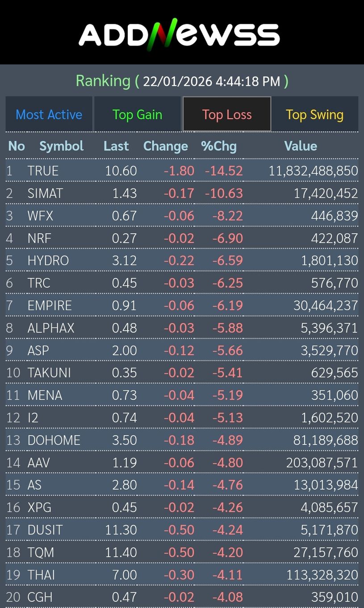Open the TRUE stock row
This screenshot has height=608, width=364.
[x=43, y=171]
